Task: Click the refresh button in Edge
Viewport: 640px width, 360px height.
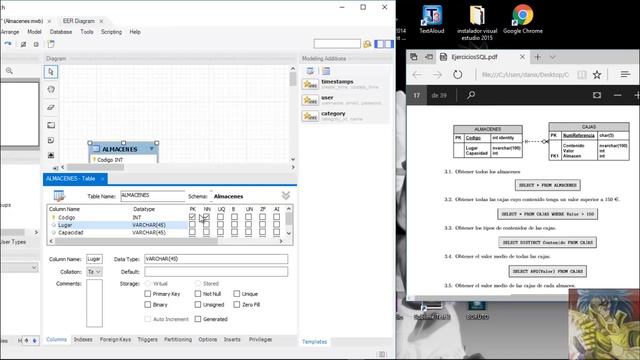Action: [458, 75]
